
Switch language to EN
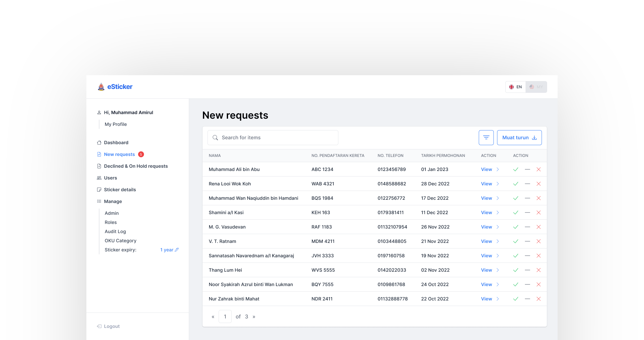[515, 87]
